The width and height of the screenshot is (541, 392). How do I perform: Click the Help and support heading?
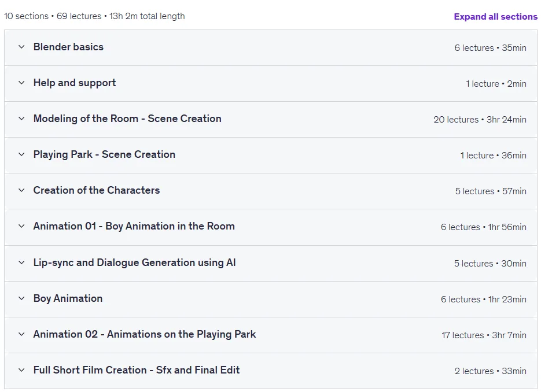pos(75,83)
